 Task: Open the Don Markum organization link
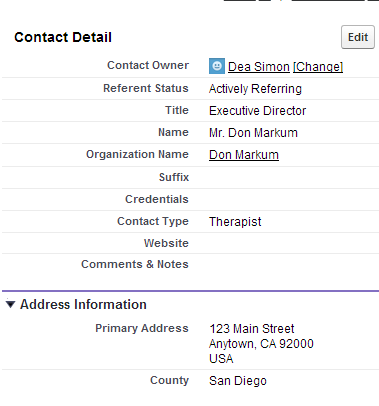coord(244,155)
